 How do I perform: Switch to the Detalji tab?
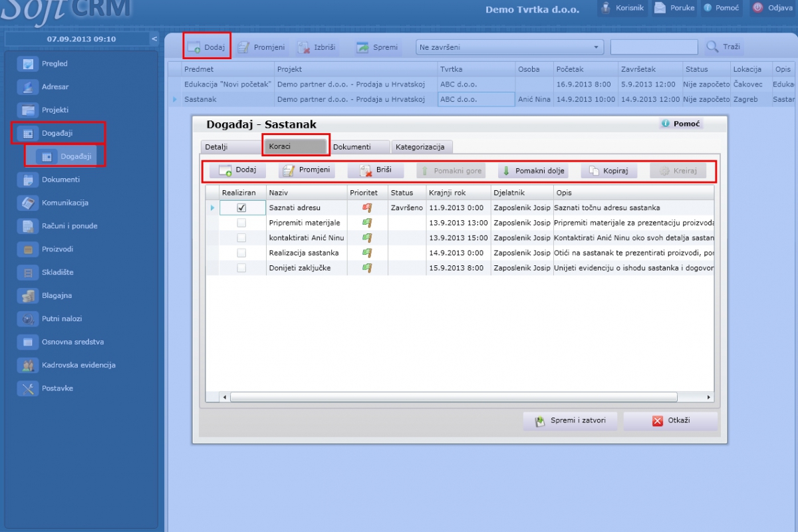pos(230,147)
